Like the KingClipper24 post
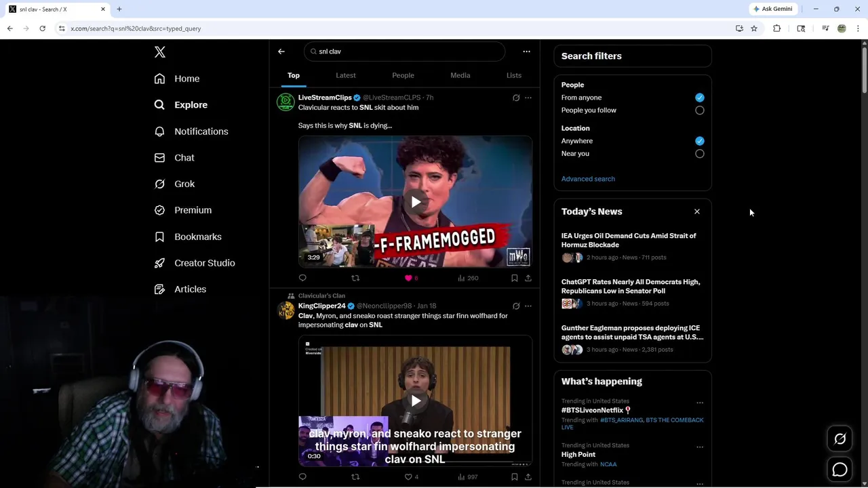The height and width of the screenshot is (488, 868). [408, 477]
